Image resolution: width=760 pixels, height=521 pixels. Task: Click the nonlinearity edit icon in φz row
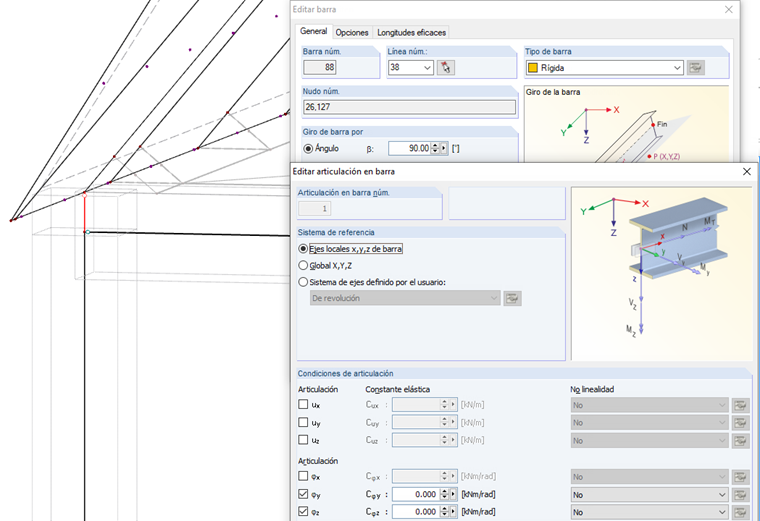coord(740,512)
